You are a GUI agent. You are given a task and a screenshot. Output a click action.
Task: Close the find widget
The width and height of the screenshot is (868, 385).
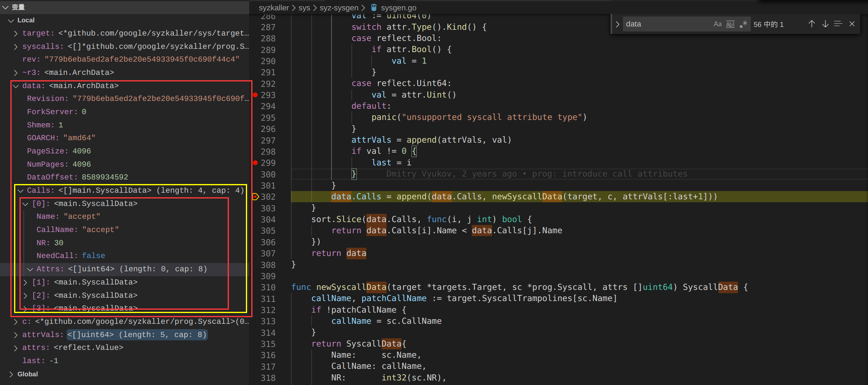852,24
